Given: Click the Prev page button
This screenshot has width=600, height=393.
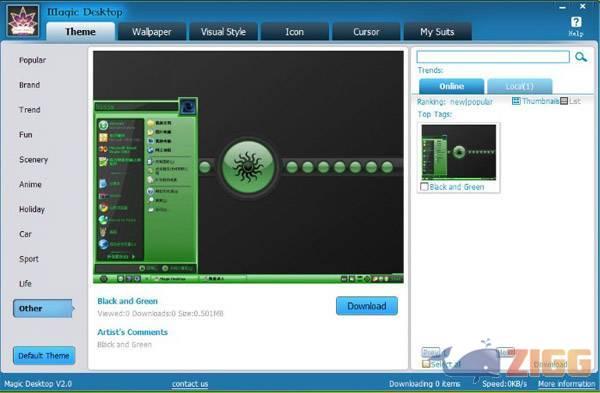Looking at the screenshot, I should pos(430,352).
